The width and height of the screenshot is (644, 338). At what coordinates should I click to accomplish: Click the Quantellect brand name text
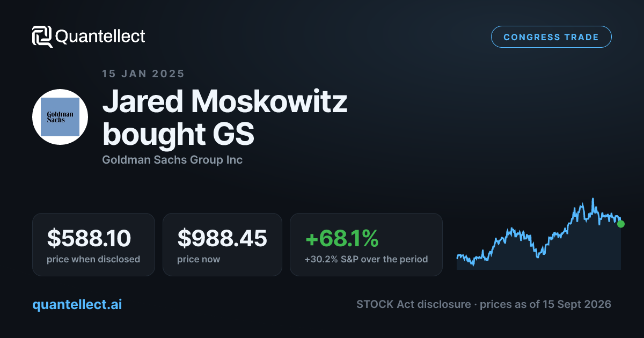tap(100, 36)
